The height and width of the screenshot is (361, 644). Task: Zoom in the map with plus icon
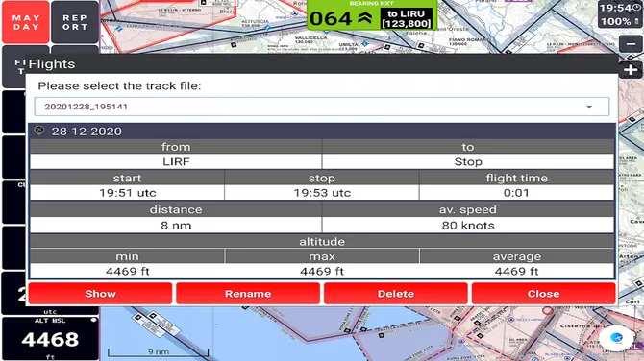point(631,70)
